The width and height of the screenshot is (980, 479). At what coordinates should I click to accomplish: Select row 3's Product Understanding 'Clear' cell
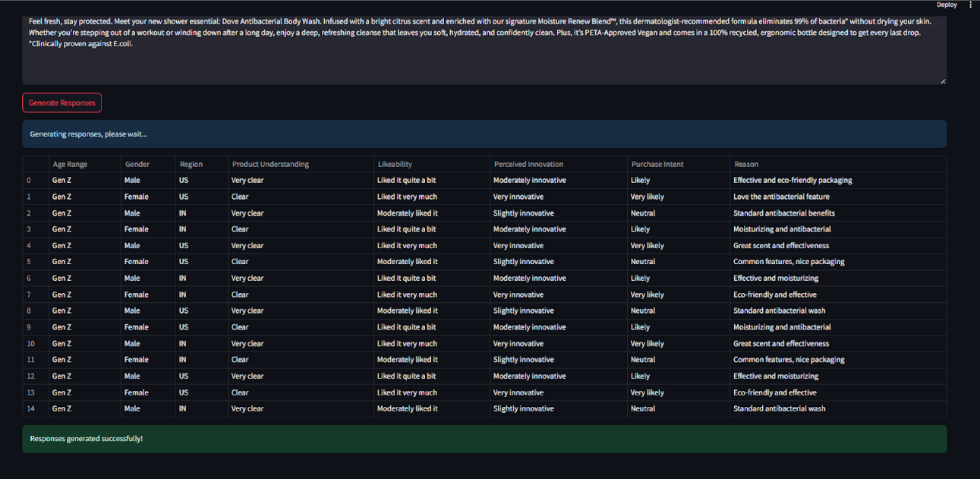point(301,229)
